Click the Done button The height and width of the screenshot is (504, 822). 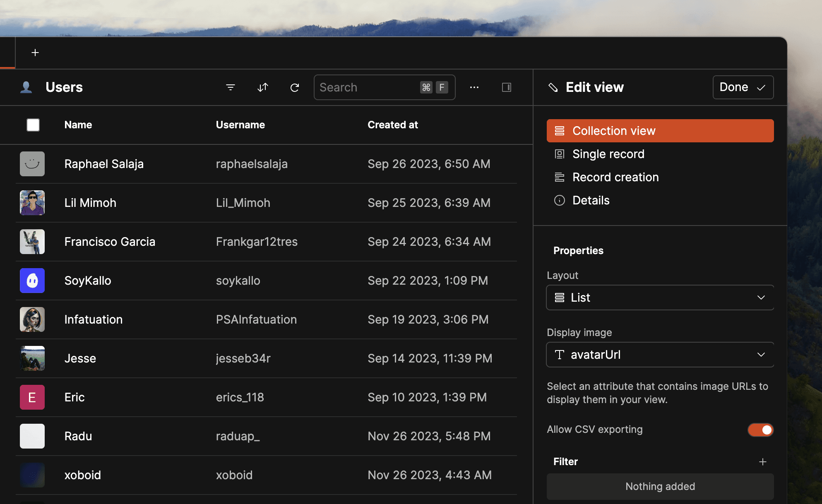tap(743, 87)
